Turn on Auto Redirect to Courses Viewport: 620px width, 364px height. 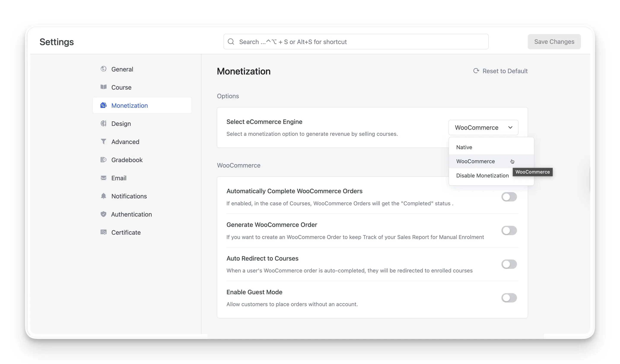pyautogui.click(x=509, y=264)
